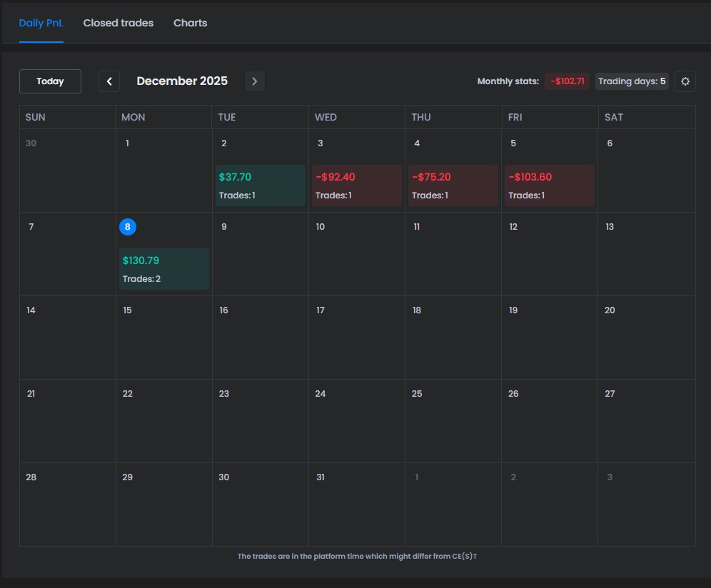Image resolution: width=711 pixels, height=588 pixels.
Task: Open the Closed trades tab
Action: [x=118, y=23]
